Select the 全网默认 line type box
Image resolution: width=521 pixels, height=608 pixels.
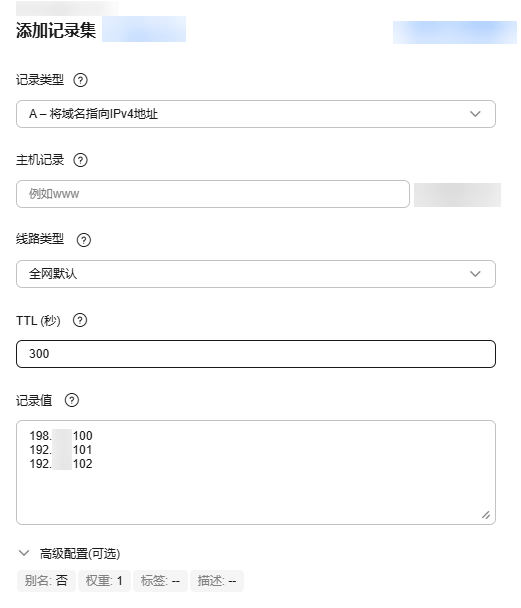tap(256, 274)
